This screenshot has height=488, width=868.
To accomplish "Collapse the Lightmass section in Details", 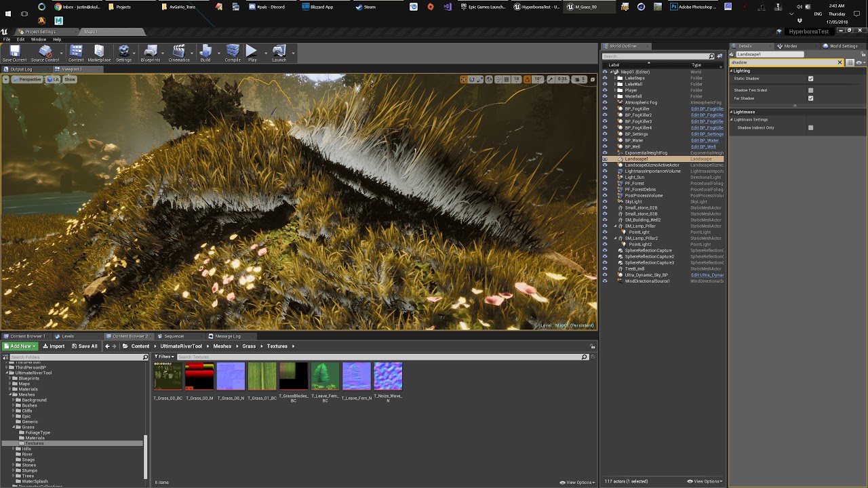I will click(732, 112).
